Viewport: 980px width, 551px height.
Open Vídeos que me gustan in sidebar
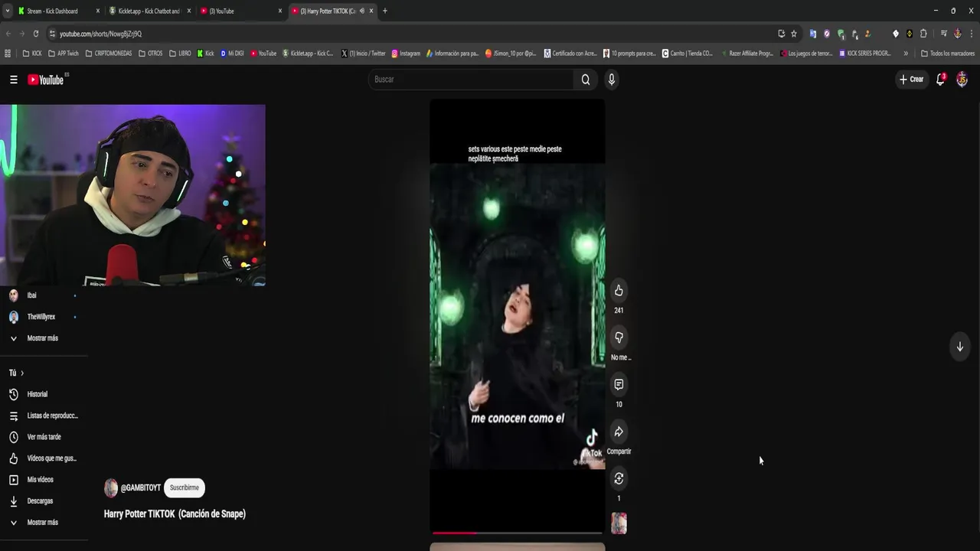click(43, 458)
